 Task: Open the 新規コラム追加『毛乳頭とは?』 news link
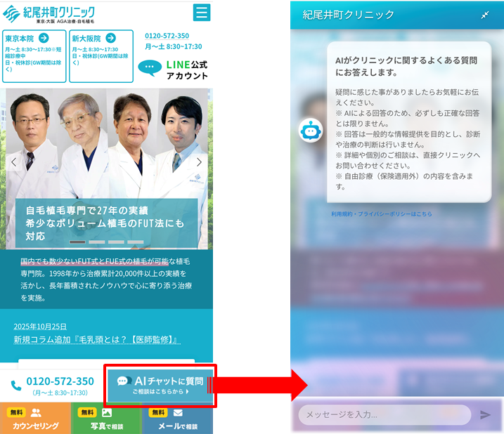(97, 340)
